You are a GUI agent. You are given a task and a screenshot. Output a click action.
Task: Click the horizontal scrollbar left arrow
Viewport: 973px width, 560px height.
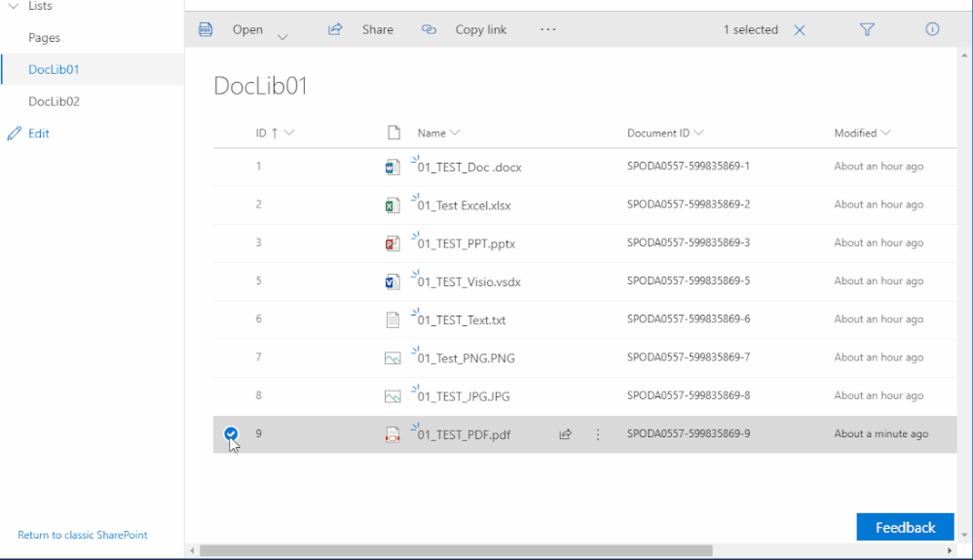193,550
